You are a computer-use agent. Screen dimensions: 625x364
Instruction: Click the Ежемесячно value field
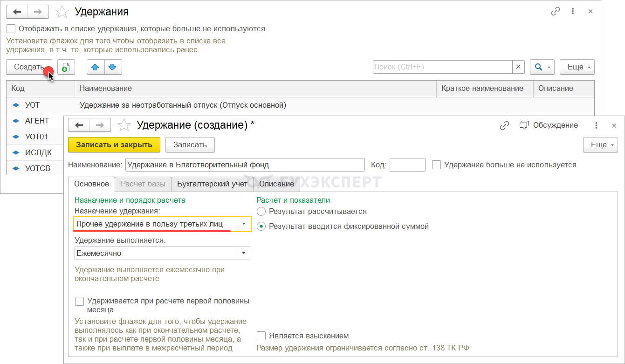157,253
